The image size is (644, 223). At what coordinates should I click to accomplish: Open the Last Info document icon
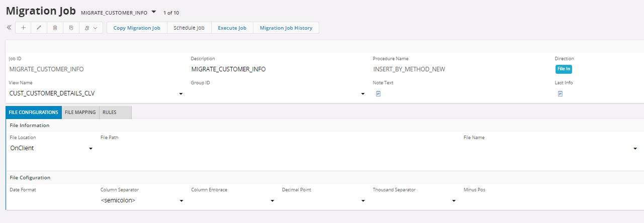560,93
